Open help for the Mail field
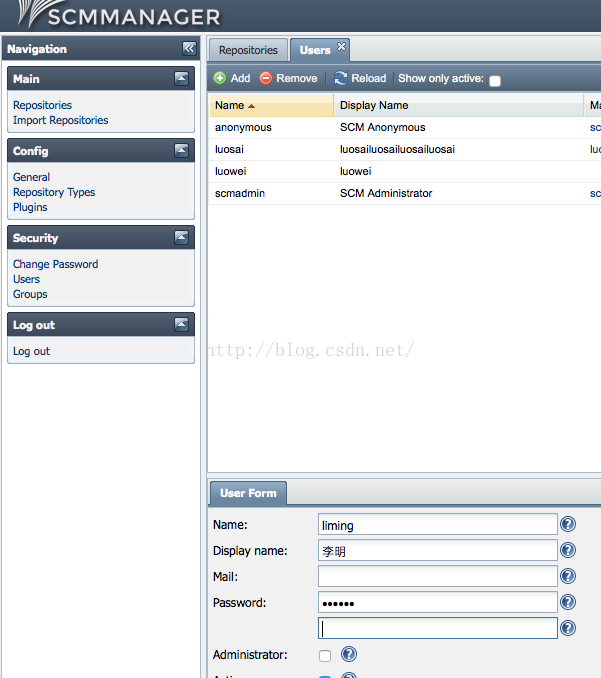This screenshot has width=601, height=678. [x=568, y=576]
